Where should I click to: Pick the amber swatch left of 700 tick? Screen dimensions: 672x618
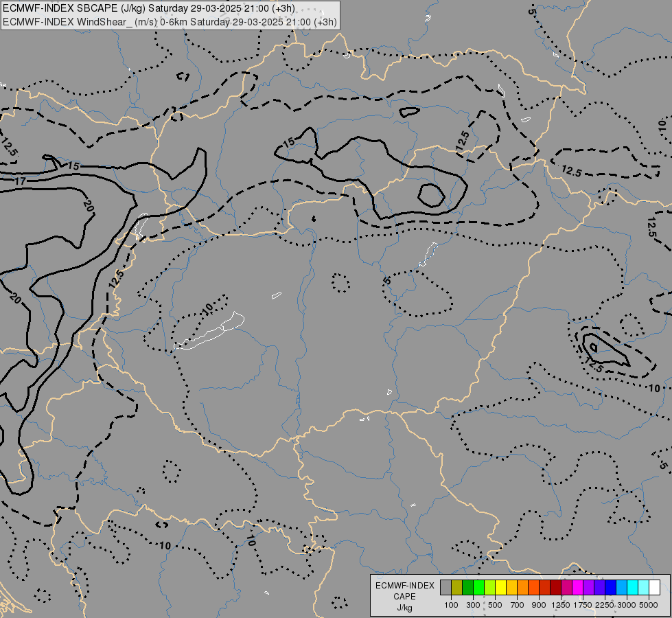(x=511, y=587)
